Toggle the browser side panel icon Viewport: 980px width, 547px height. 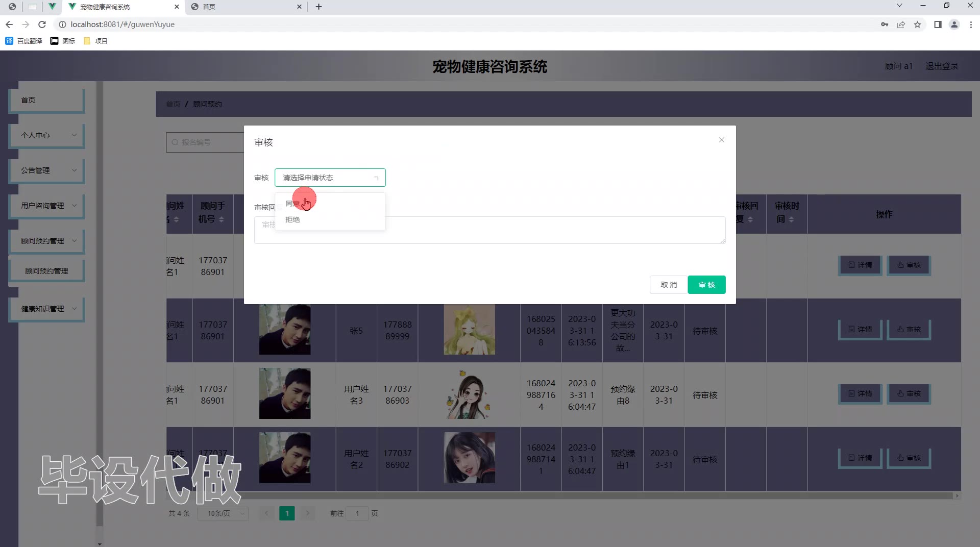tap(938, 24)
